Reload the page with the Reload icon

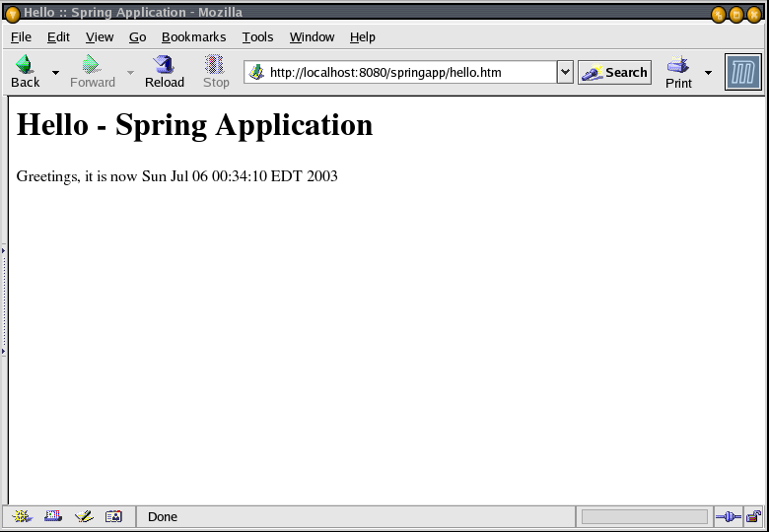(164, 64)
